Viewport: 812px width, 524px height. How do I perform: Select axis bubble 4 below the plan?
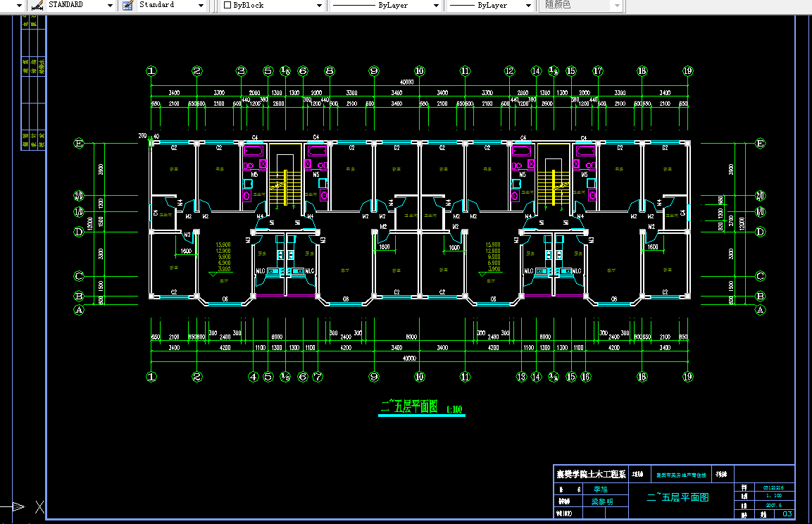254,377
